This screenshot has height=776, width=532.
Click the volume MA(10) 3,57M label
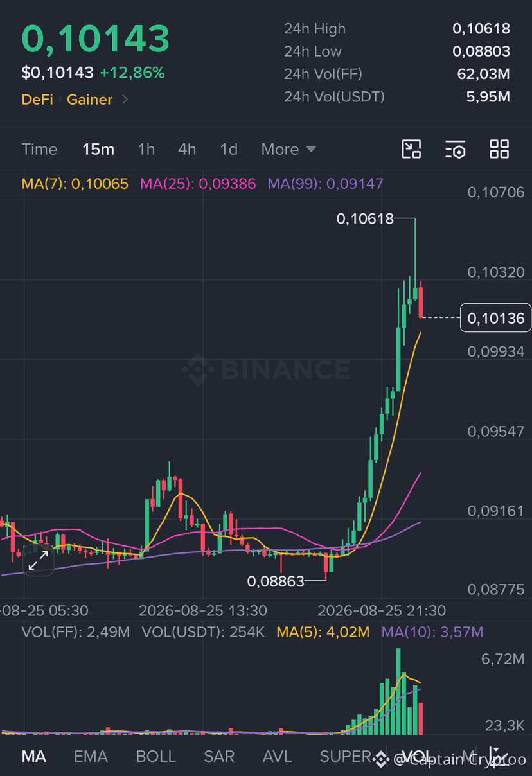tap(432, 632)
